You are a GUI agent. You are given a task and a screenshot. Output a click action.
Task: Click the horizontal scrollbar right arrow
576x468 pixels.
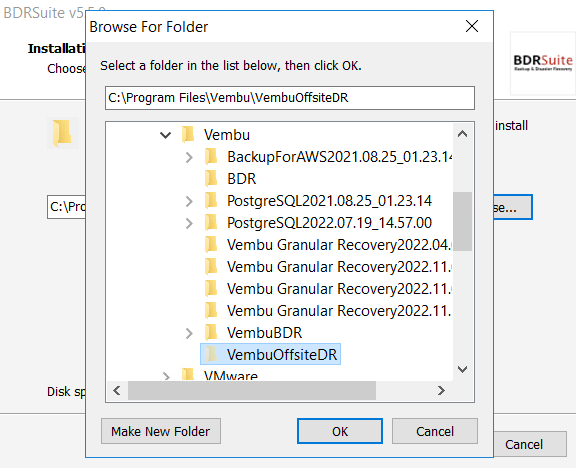pos(441,390)
